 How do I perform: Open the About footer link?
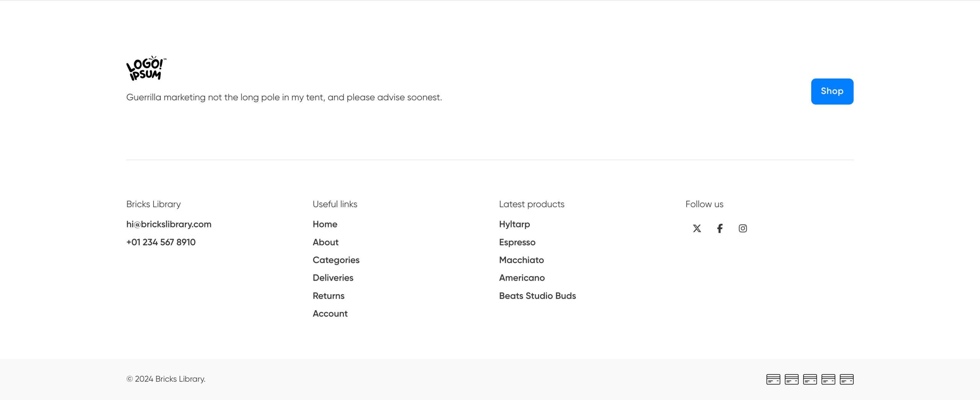coord(325,242)
